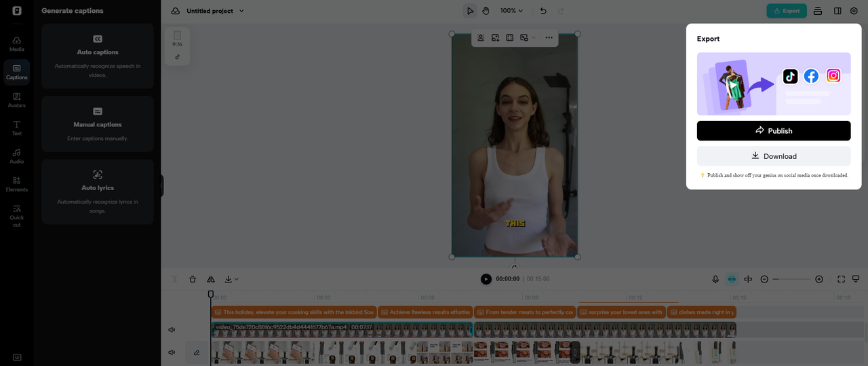Click the timeline playhead marker at 00:00

click(210, 295)
